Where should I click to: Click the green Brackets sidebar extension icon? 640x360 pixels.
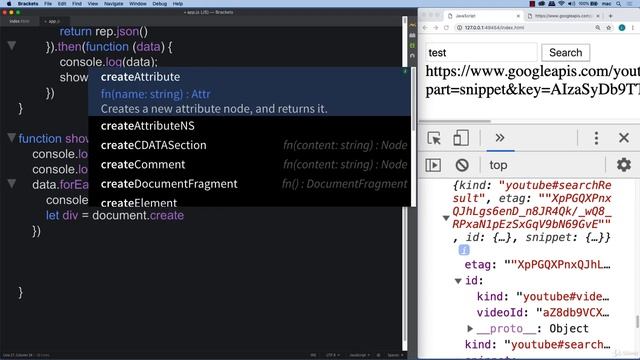click(x=412, y=45)
